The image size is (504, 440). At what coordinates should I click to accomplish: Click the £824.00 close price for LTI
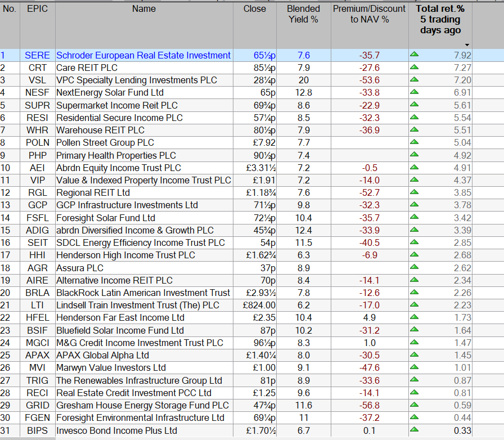point(259,305)
